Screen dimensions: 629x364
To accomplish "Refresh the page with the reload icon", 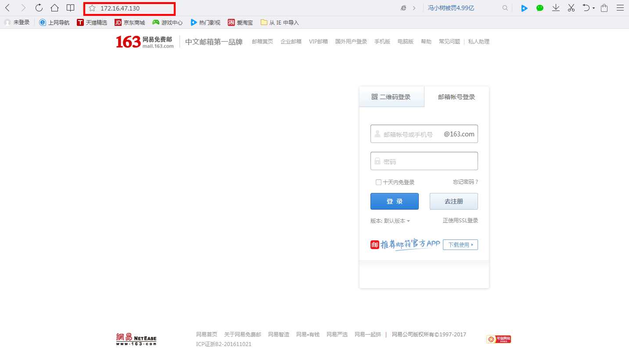I will pyautogui.click(x=39, y=7).
